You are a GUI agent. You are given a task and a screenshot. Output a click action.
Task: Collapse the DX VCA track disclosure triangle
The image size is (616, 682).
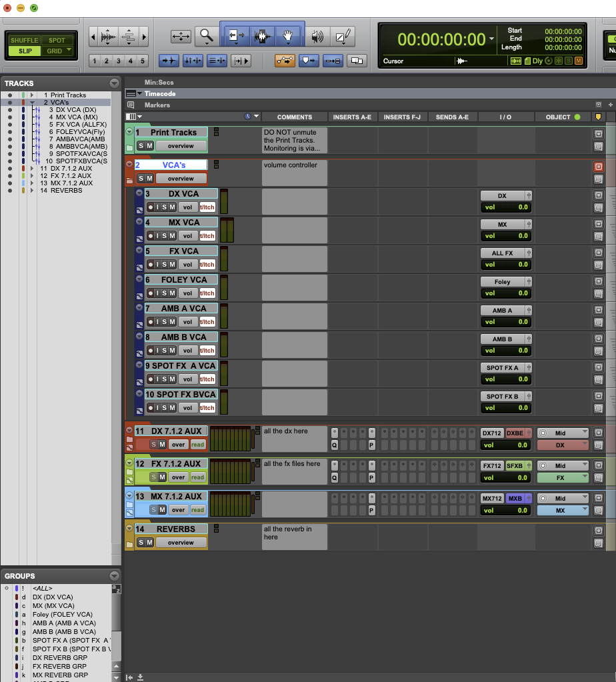[139, 193]
